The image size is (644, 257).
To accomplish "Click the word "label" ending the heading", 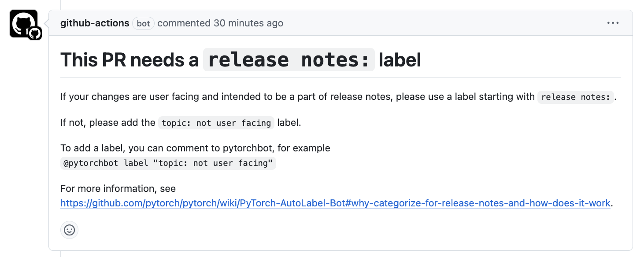I will click(x=400, y=60).
